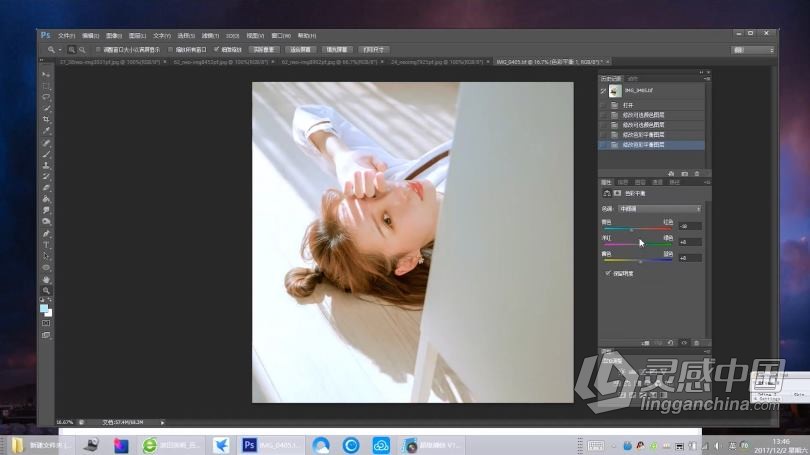Select the Hand tool
The height and width of the screenshot is (455, 810).
pyautogui.click(x=46, y=279)
